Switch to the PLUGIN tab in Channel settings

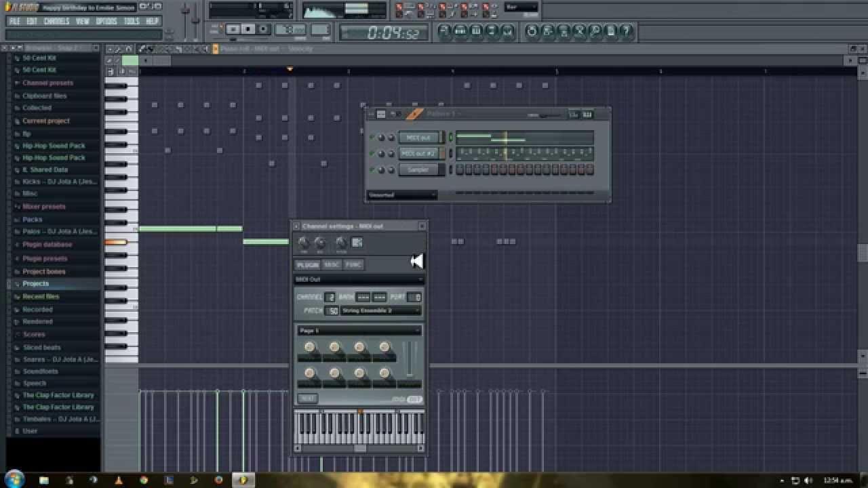tap(307, 265)
